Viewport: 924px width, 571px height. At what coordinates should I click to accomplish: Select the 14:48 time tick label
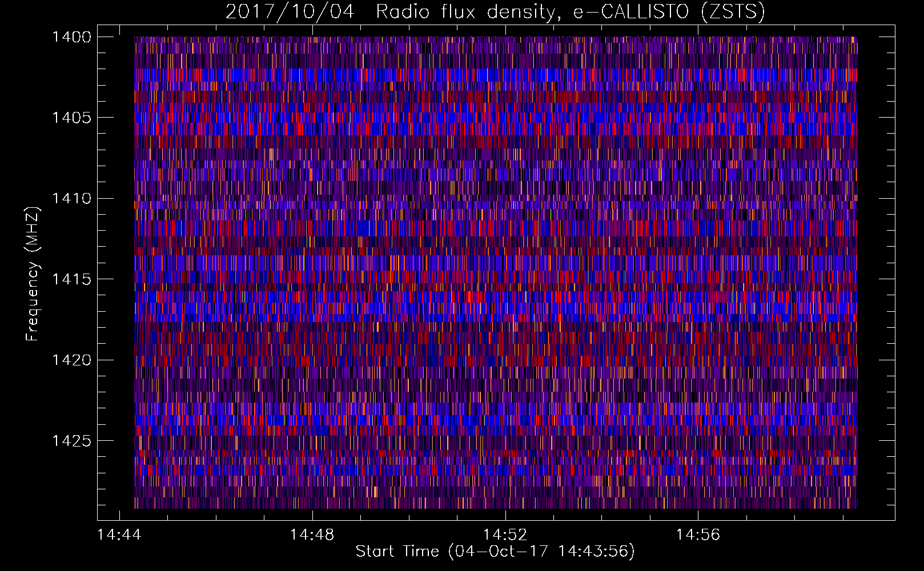tap(312, 535)
